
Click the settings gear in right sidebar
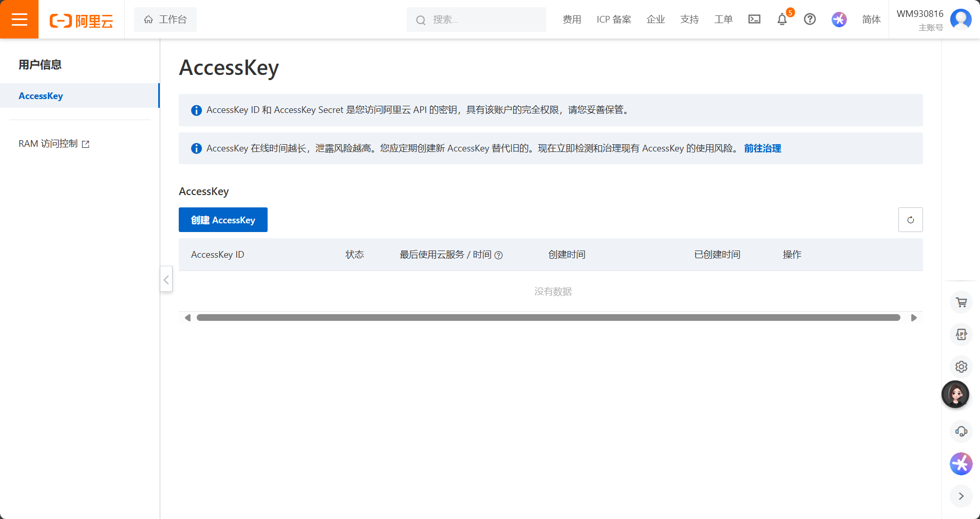[x=961, y=367]
